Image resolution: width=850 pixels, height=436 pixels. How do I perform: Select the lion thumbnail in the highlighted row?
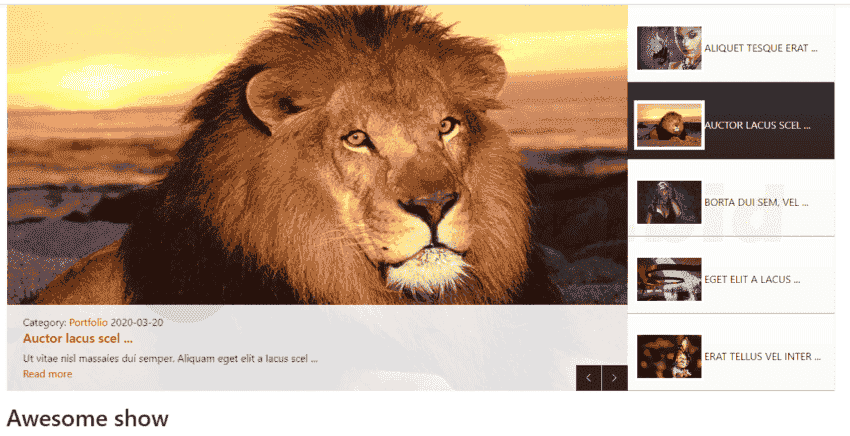tap(669, 125)
